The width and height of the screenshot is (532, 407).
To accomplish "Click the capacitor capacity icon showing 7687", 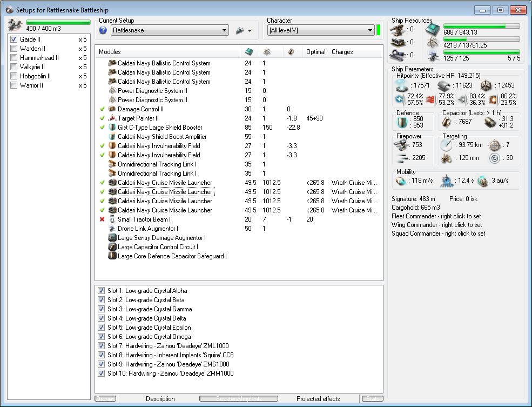I will tap(447, 122).
